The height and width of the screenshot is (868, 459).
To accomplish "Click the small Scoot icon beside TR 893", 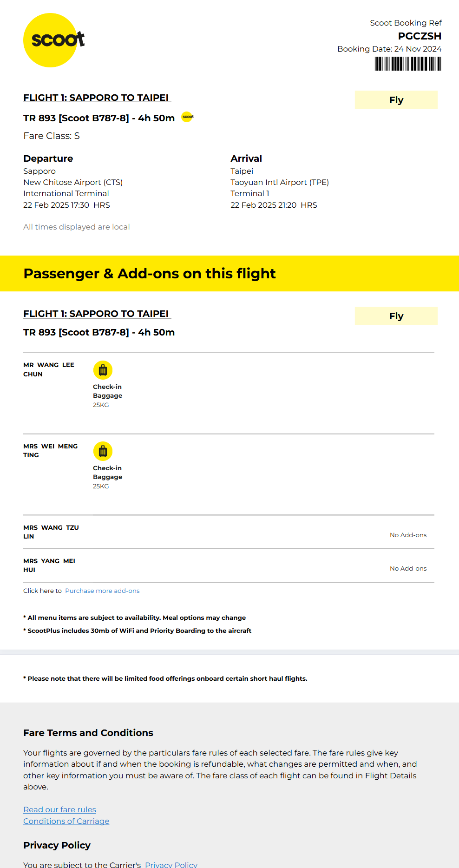I will point(188,117).
